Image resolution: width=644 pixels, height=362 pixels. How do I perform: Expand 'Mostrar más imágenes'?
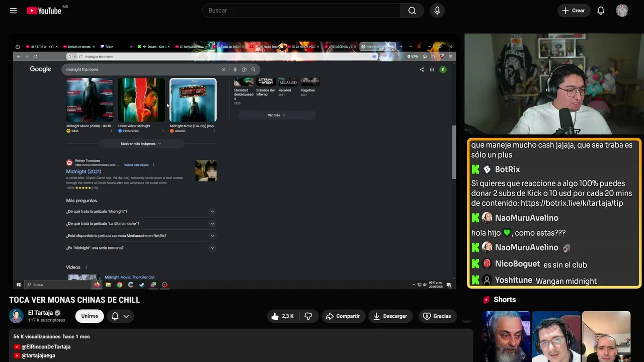click(141, 144)
